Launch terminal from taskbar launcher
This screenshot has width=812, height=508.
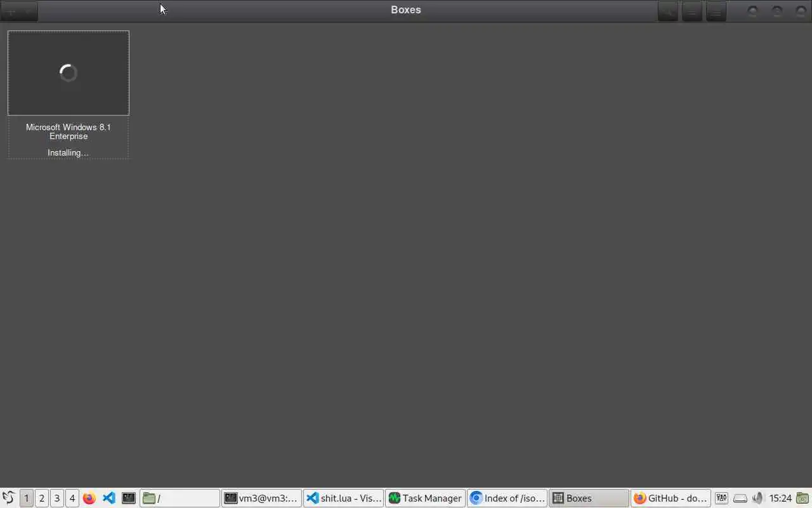[129, 498]
